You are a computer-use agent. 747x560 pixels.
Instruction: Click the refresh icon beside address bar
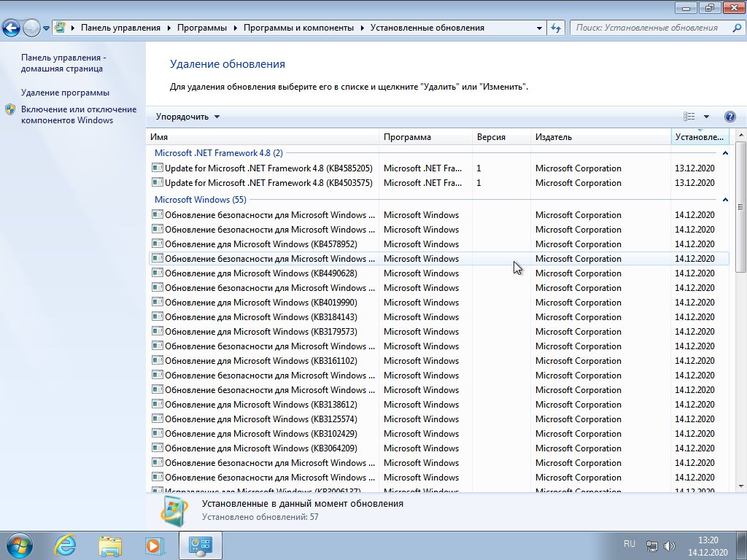[557, 28]
